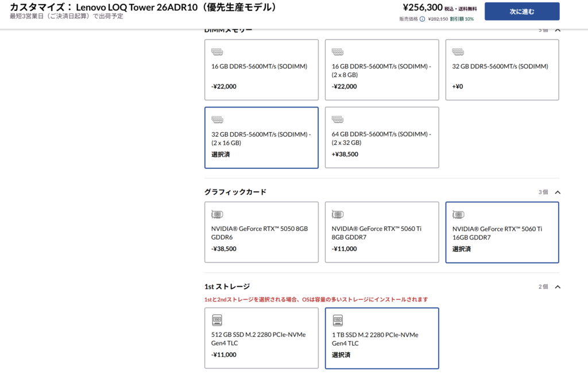The image size is (588, 378).
Task: Click the グラフィックカード section heading
Action: tap(235, 192)
